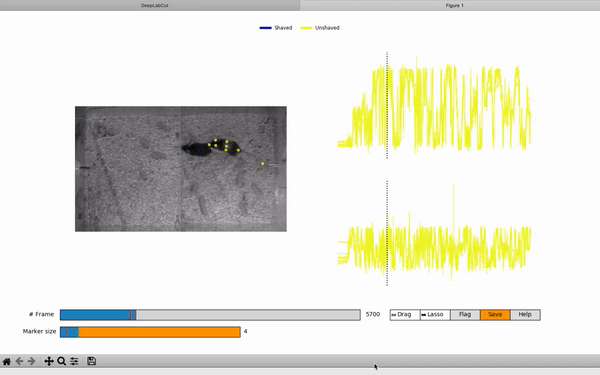Click the frame value 5700 text
The height and width of the screenshot is (375, 600).
373,314
